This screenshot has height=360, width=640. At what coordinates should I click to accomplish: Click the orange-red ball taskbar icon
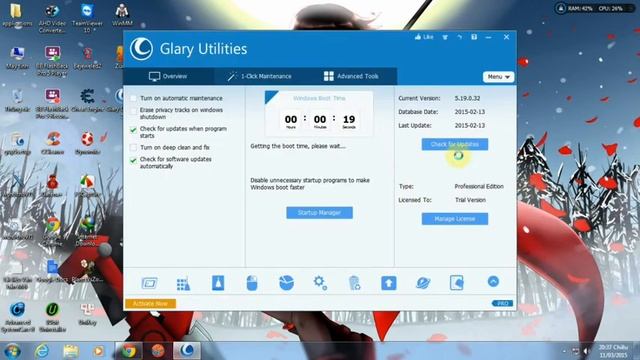158,351
